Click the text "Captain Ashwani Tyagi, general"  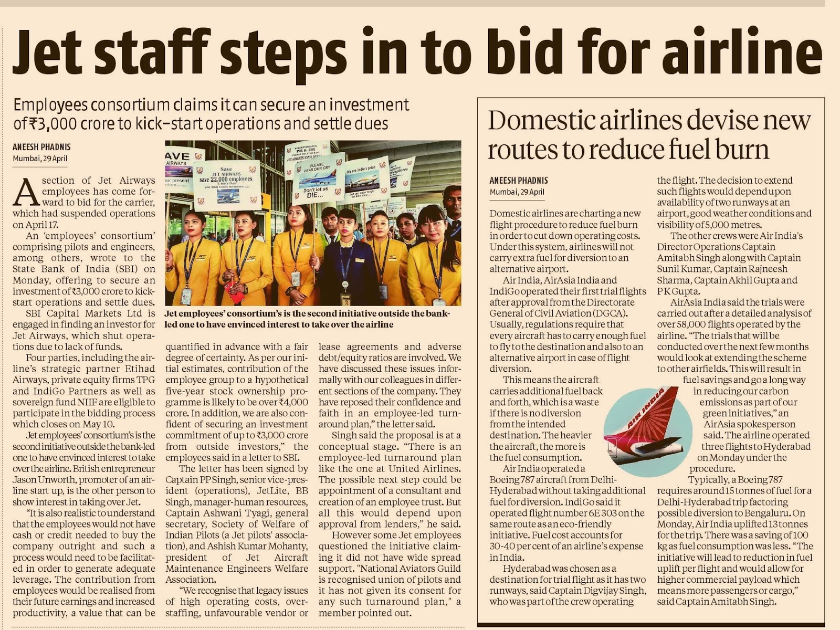click(x=237, y=513)
